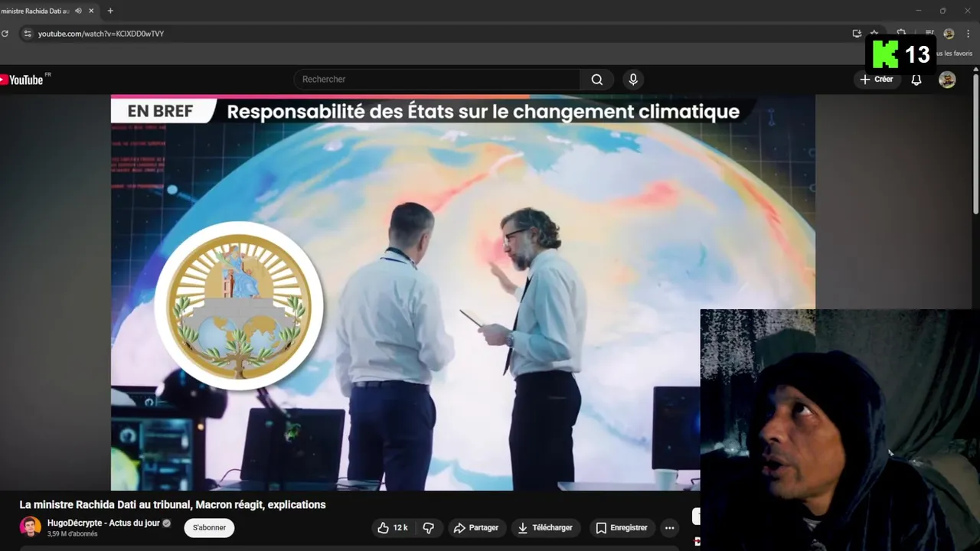Reload the page with the refresh icon
980x551 pixels.
click(x=5, y=34)
